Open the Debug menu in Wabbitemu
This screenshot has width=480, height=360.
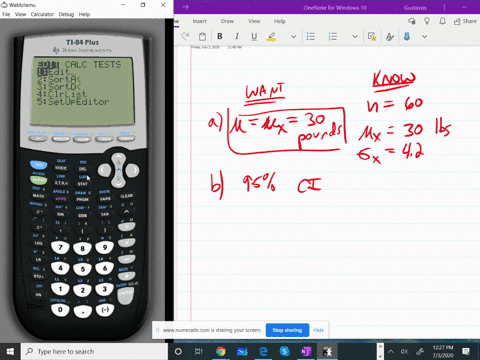pos(66,14)
